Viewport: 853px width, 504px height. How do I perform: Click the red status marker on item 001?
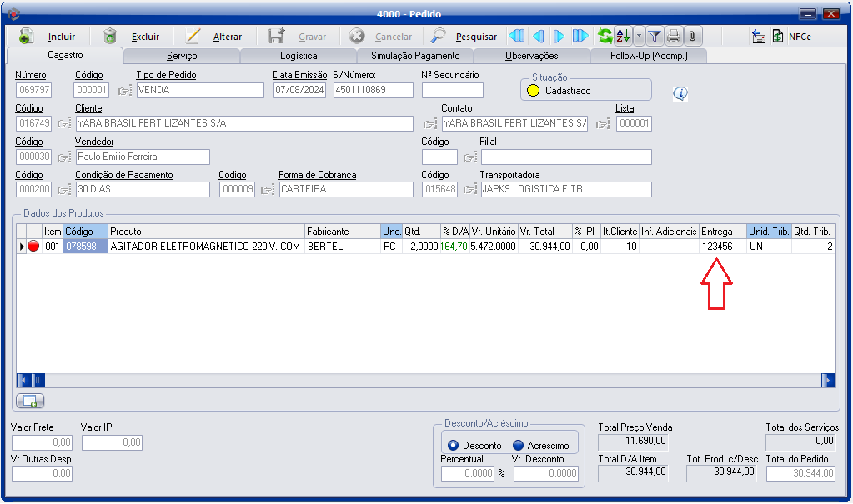(x=34, y=247)
